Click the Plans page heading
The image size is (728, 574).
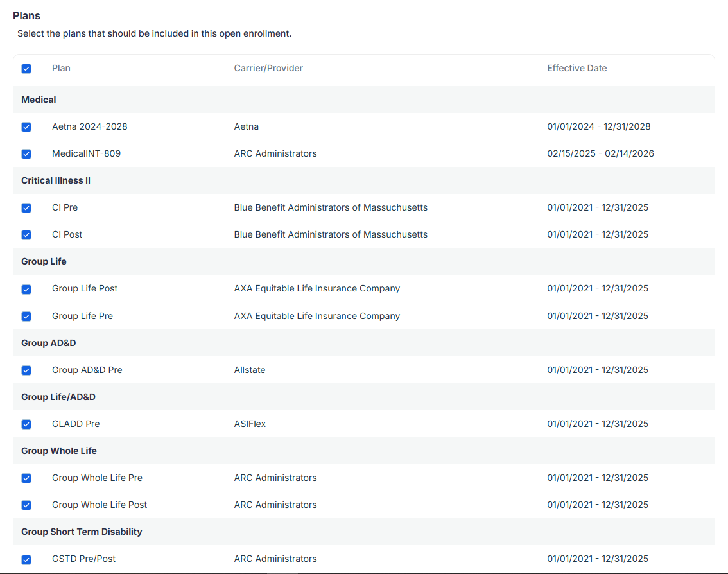(x=26, y=16)
